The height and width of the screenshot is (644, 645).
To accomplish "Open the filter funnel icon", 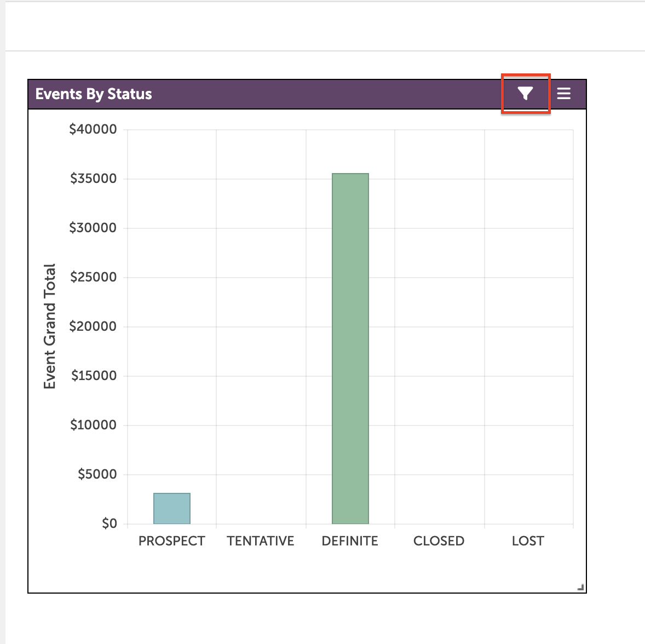I will (x=525, y=94).
